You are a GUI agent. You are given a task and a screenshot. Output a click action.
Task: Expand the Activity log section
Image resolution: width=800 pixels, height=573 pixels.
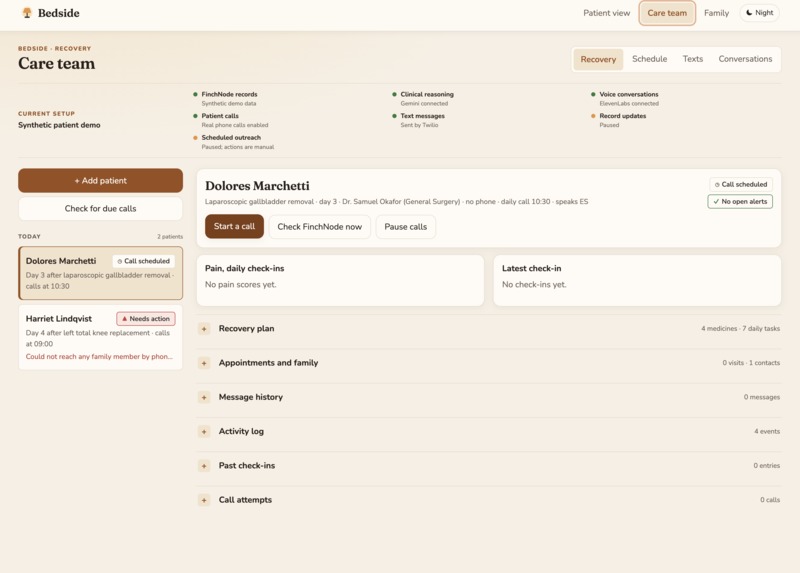click(489, 431)
